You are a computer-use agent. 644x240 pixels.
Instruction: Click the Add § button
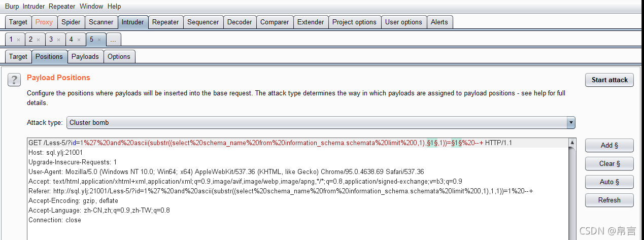click(x=609, y=145)
